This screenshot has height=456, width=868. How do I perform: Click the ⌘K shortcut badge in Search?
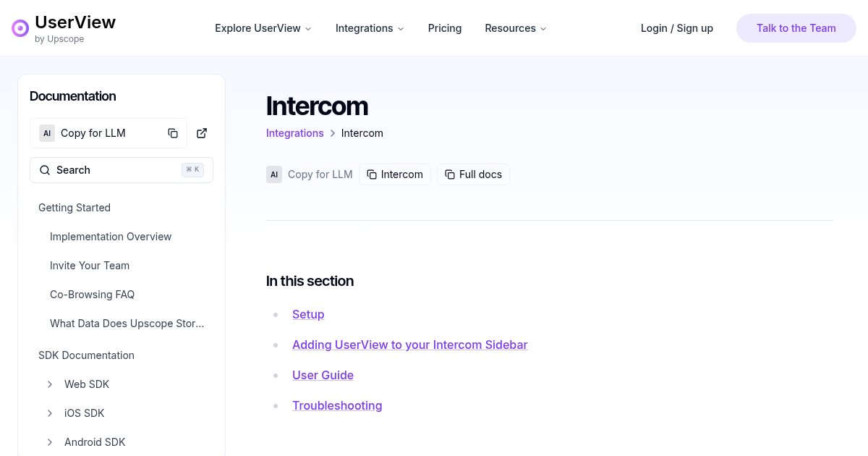(x=193, y=170)
